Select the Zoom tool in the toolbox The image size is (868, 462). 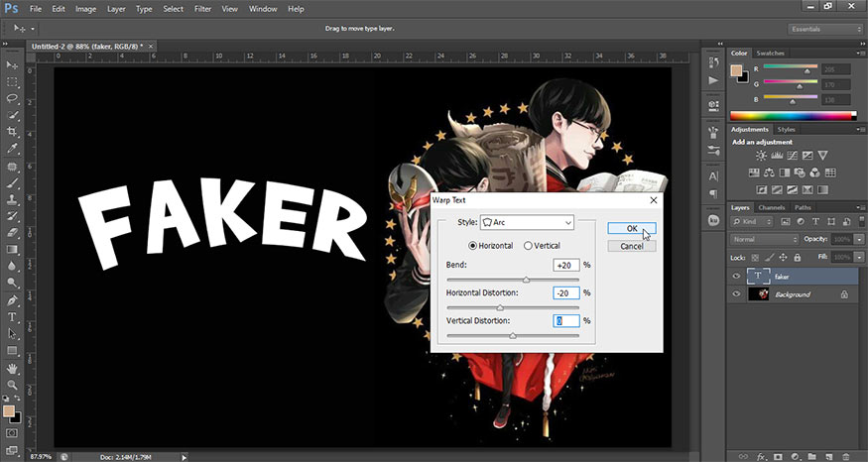[12, 385]
